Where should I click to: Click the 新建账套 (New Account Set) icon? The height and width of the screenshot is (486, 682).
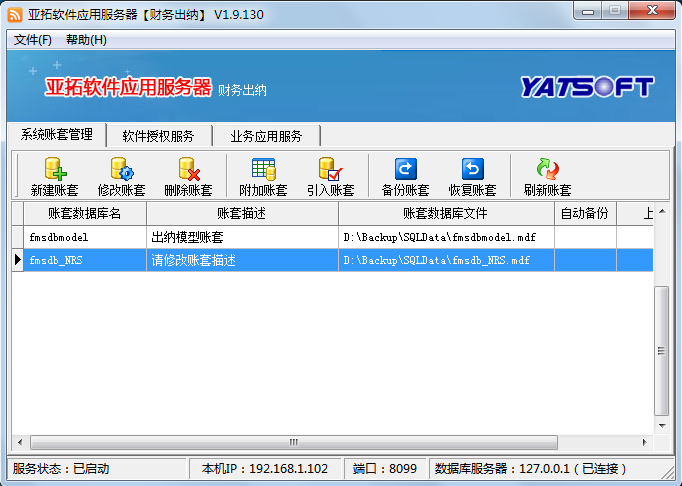coord(54,170)
